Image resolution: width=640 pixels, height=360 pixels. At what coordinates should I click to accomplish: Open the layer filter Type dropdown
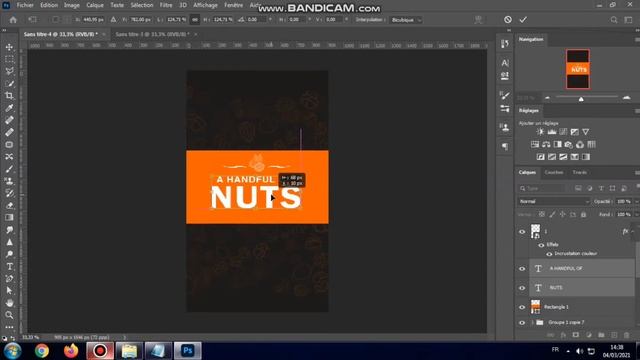coord(542,188)
